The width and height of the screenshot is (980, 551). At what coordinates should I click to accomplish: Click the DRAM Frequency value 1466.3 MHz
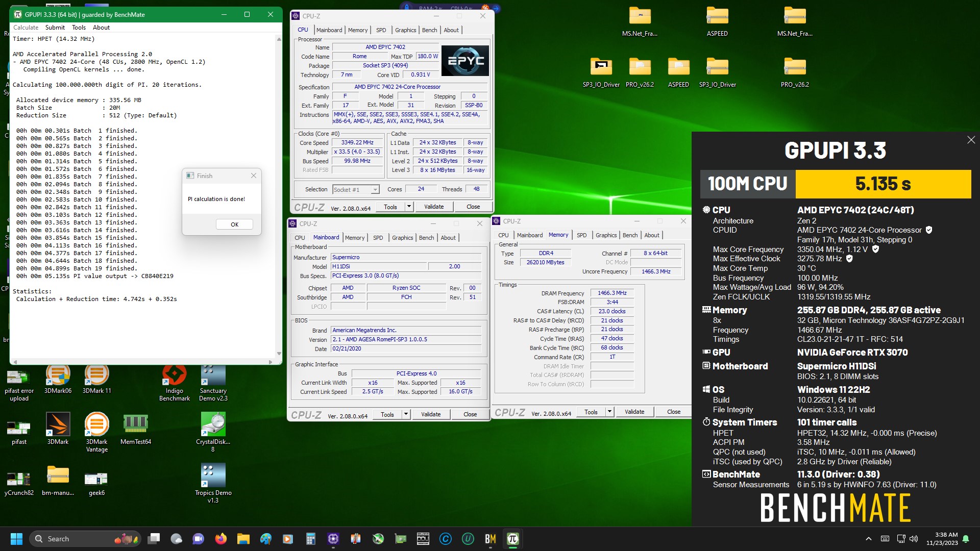[612, 293]
